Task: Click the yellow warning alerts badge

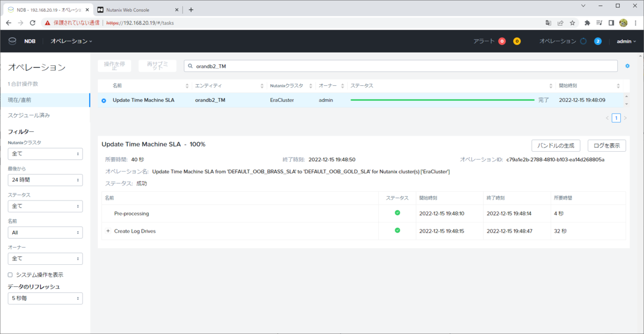Action: [517, 41]
